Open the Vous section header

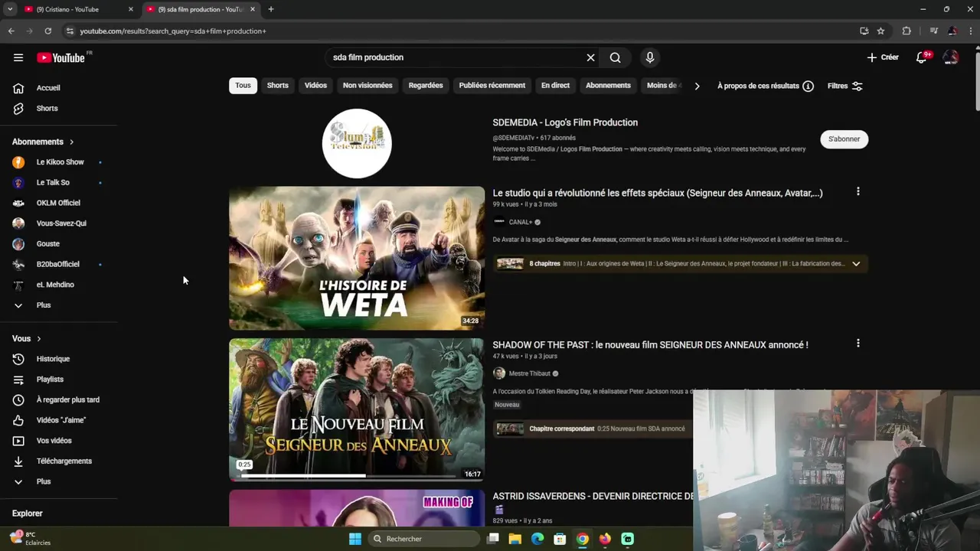[27, 338]
